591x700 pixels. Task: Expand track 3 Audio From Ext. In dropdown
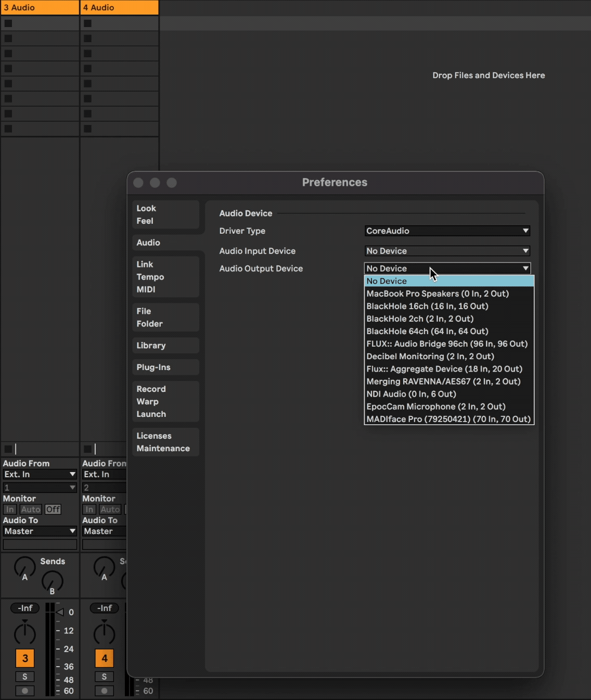click(x=40, y=474)
